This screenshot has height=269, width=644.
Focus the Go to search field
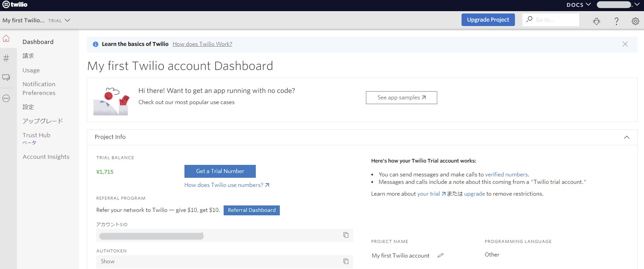(x=551, y=20)
